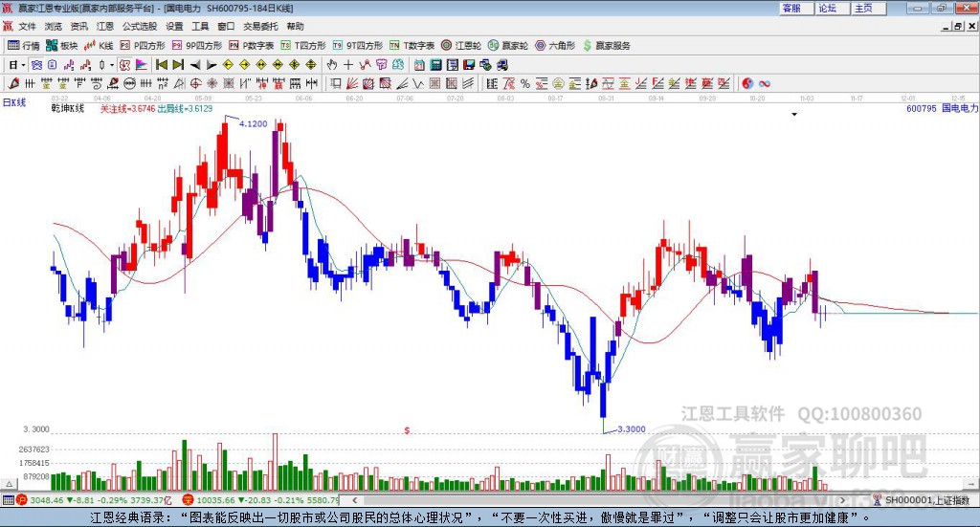Click the yin-yang icon

747,83
